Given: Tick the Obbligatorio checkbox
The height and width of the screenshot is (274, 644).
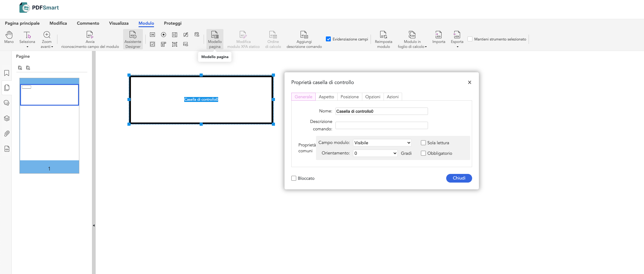Looking at the screenshot, I should point(423,153).
